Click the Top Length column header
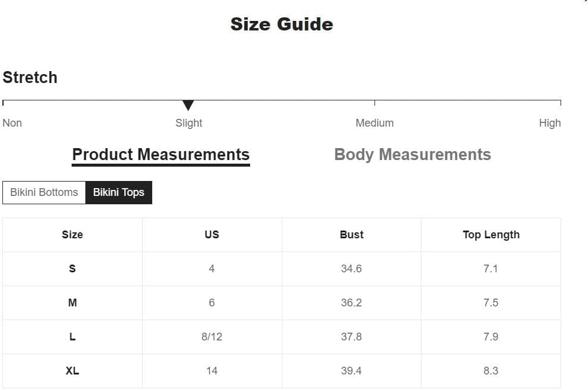The width and height of the screenshot is (588, 390). coord(491,235)
